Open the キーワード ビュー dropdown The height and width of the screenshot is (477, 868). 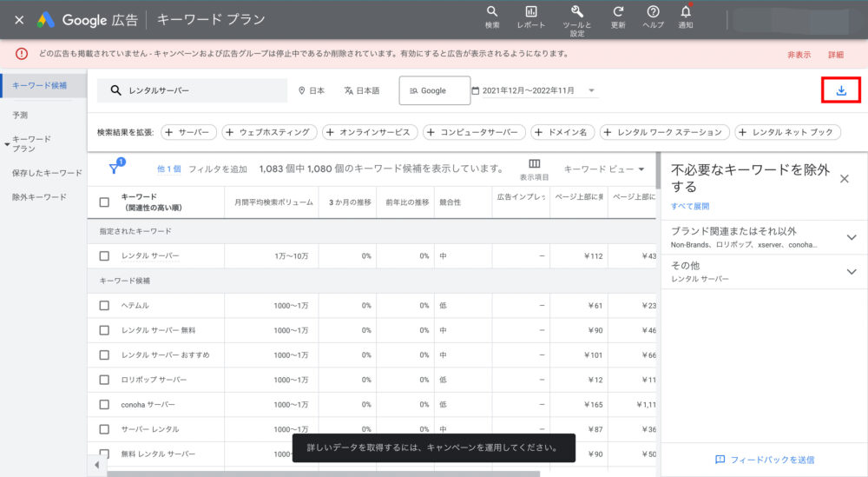pos(604,169)
